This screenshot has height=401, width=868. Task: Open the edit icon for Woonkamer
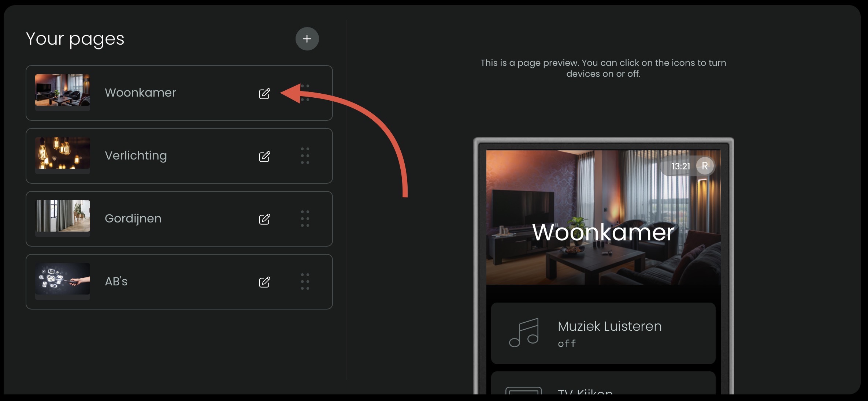264,94
